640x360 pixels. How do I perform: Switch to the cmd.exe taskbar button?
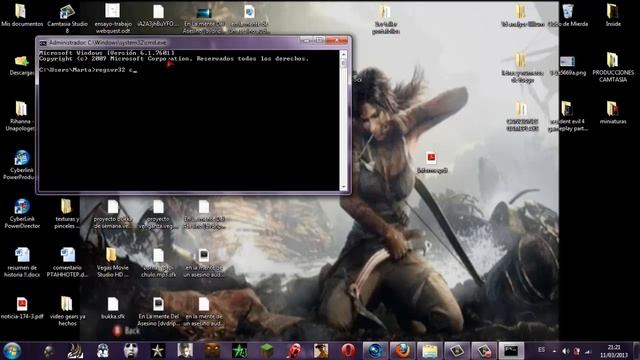point(511,351)
